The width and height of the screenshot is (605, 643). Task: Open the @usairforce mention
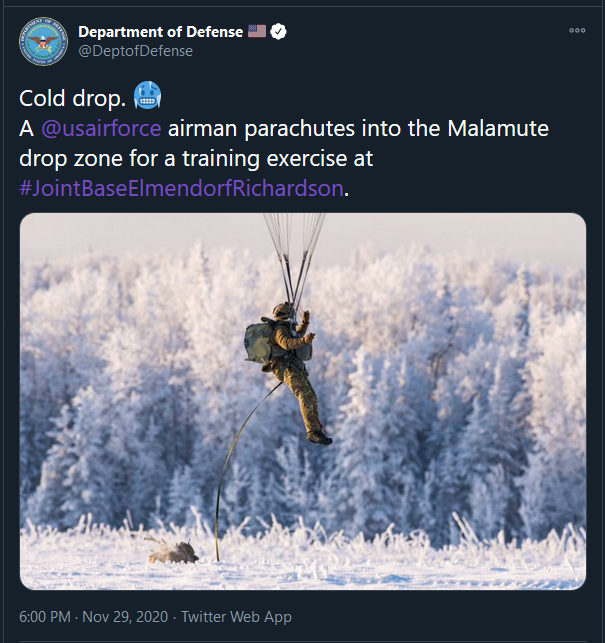point(101,129)
